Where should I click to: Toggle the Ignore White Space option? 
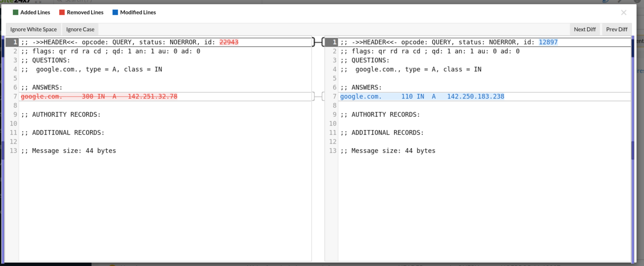pyautogui.click(x=33, y=29)
